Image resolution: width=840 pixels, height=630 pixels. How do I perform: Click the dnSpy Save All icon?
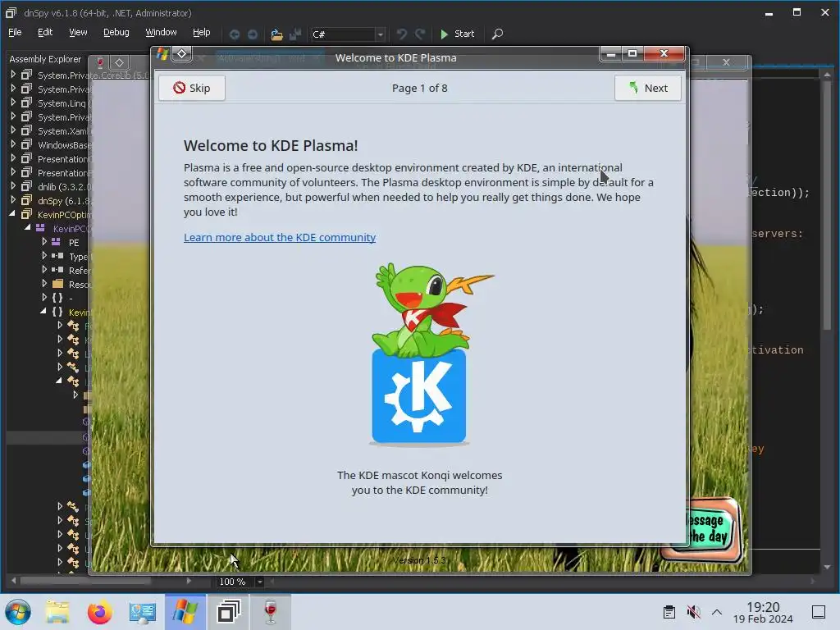(x=295, y=34)
